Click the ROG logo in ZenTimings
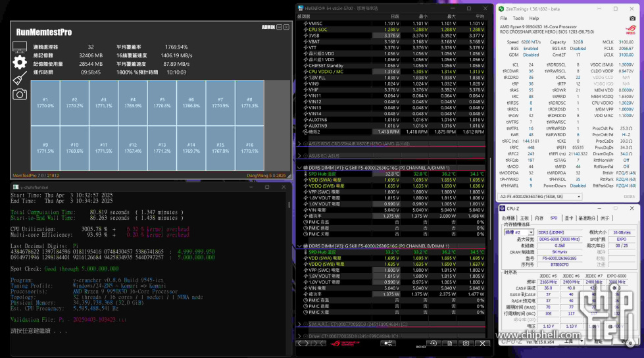 [x=631, y=30]
